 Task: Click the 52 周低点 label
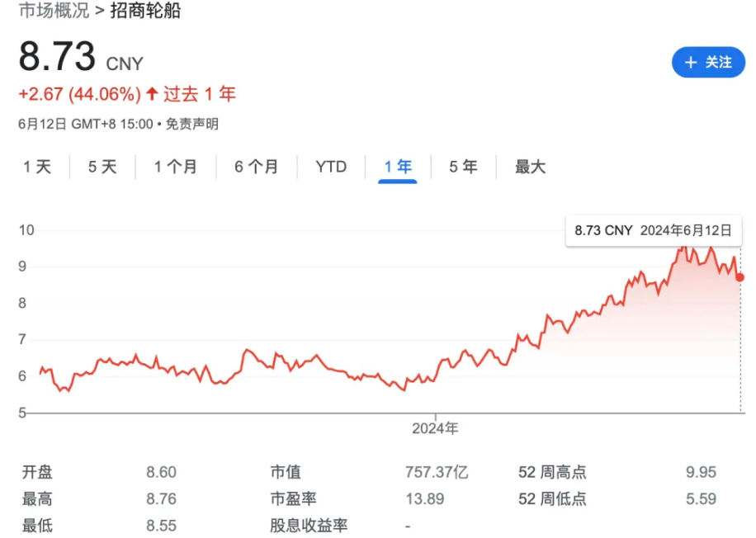[x=552, y=499]
